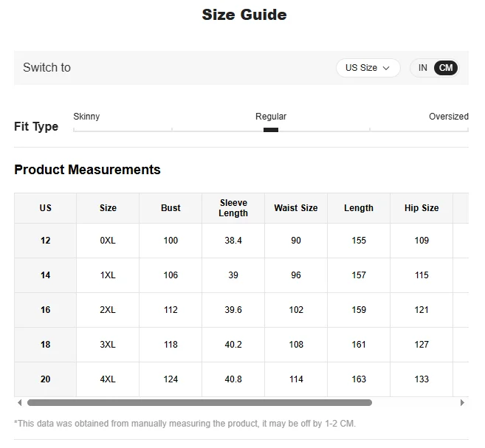Click the 3XL size cell

108,345
